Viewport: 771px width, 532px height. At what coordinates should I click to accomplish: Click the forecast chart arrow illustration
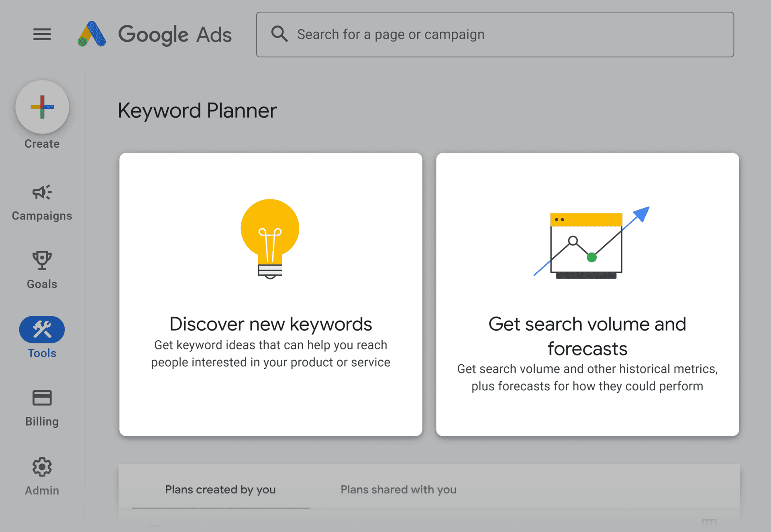pyautogui.click(x=590, y=243)
